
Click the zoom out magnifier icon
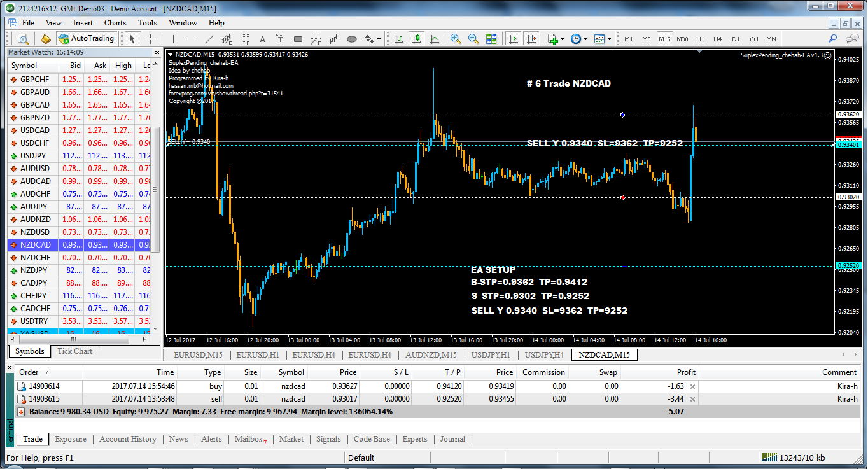coord(473,39)
